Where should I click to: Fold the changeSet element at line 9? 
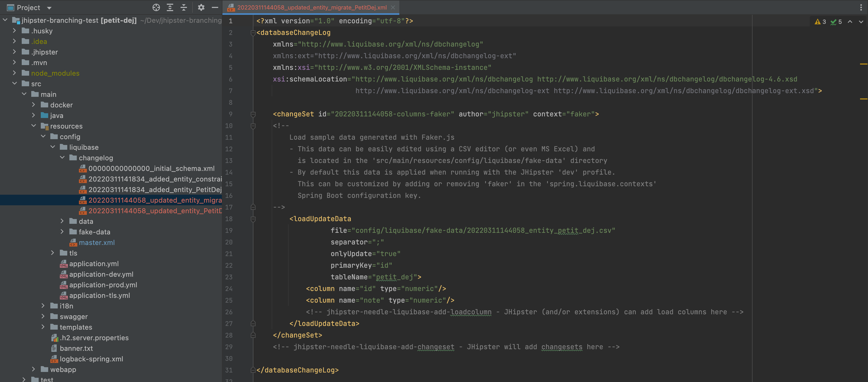[253, 114]
